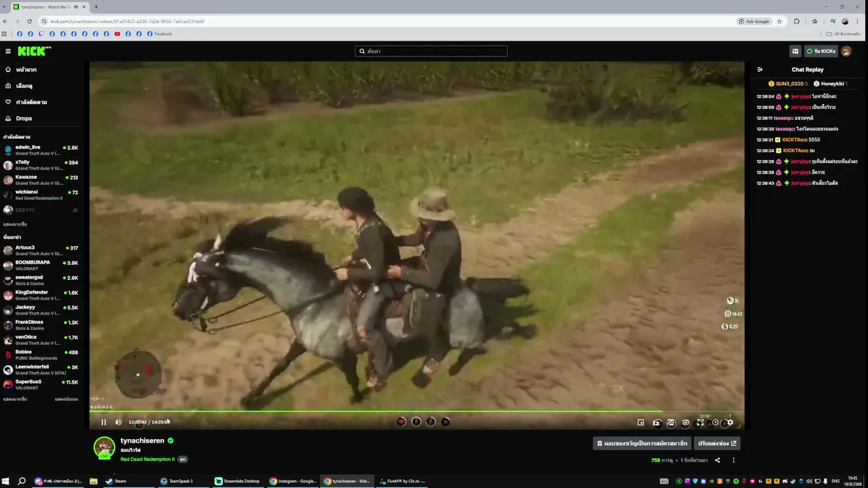Expand show-more under followed channels
The height and width of the screenshot is (488, 868).
point(15,224)
